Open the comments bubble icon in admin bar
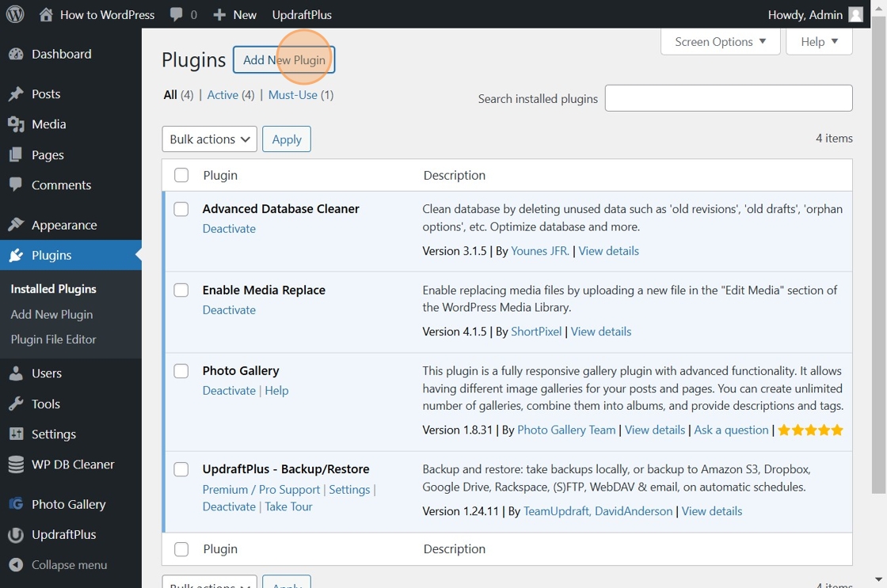This screenshot has height=588, width=887. tap(177, 15)
